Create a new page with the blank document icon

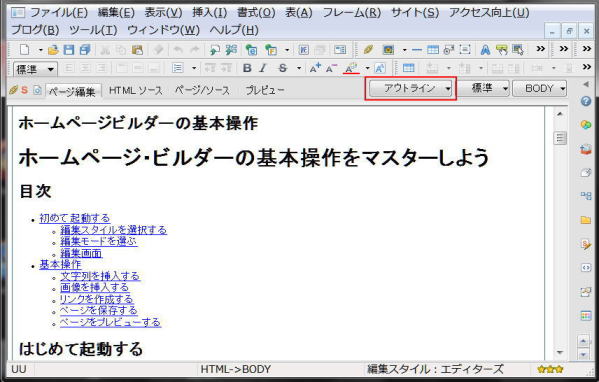pyautogui.click(x=25, y=50)
